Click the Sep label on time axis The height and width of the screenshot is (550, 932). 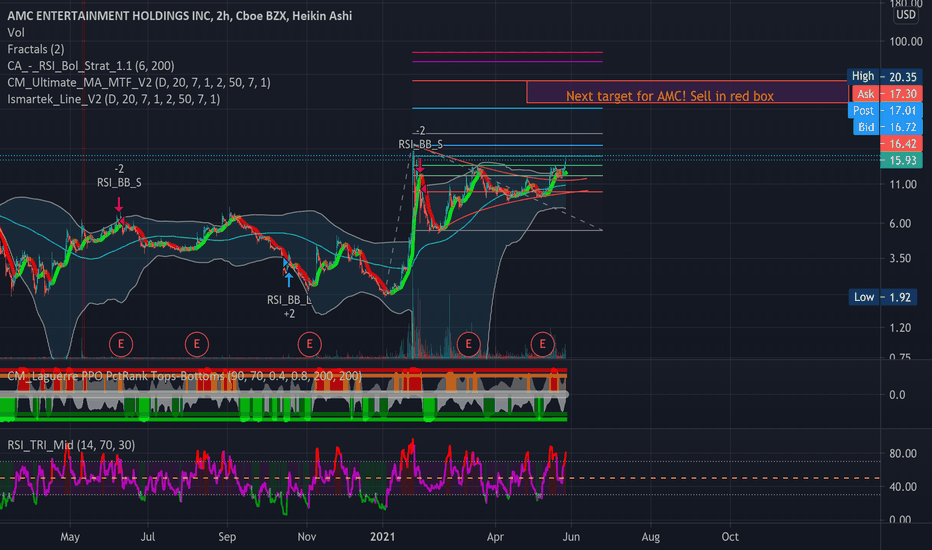(x=227, y=537)
